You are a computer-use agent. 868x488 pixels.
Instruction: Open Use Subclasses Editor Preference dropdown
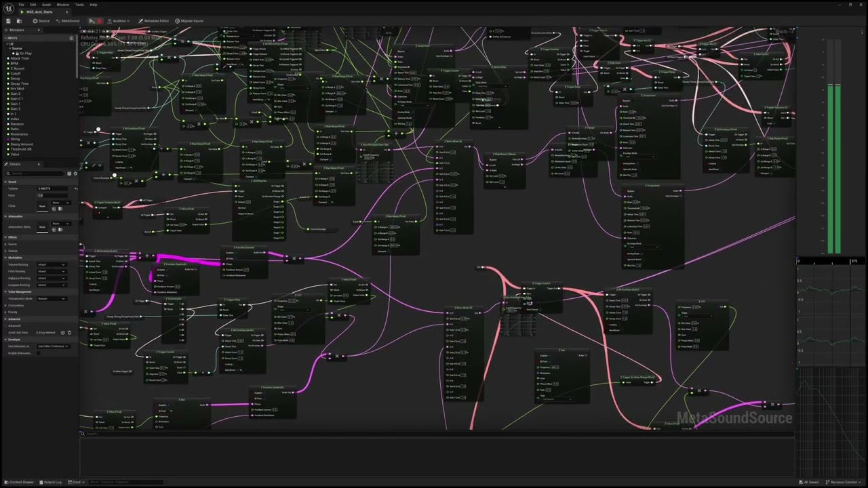(53, 346)
